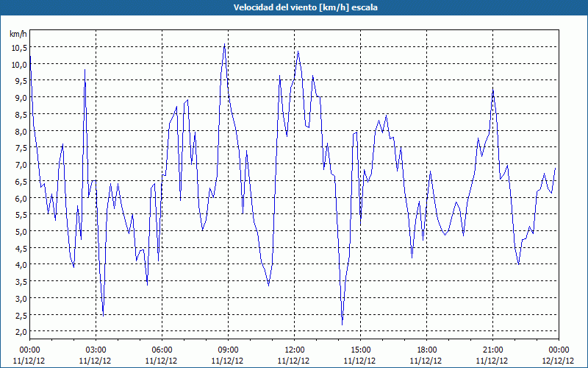
Task: Click the "7,0" y-axis value
Action: pyautogui.click(x=21, y=164)
